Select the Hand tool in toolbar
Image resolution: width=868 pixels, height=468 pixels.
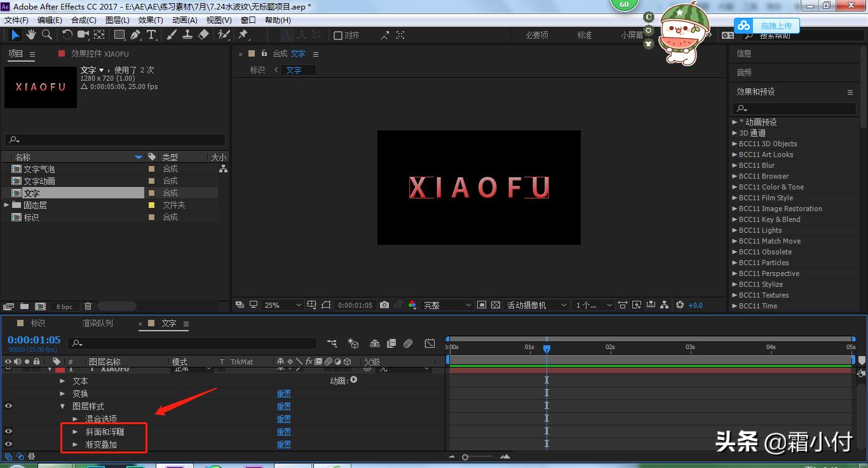pos(31,35)
